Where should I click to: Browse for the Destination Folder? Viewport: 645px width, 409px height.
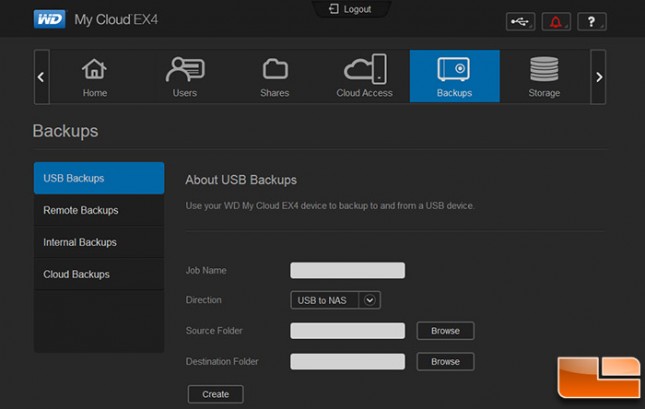445,362
